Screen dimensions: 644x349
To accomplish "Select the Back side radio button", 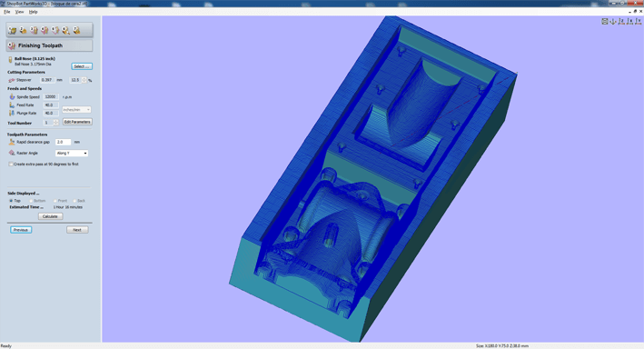I will (x=74, y=201).
